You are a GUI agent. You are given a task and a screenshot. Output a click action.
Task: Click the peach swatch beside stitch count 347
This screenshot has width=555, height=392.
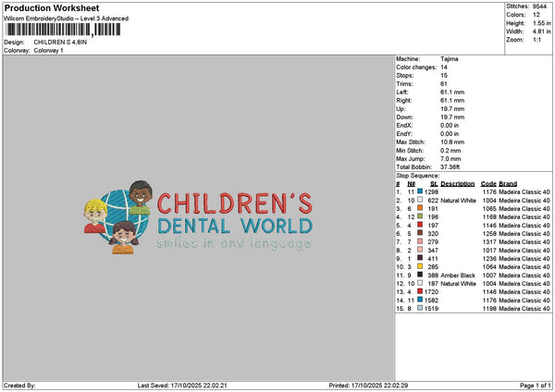point(420,250)
